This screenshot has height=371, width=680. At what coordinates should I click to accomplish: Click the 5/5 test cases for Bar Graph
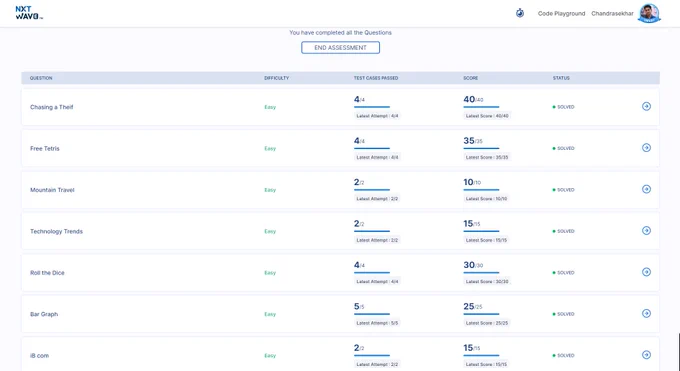click(x=359, y=306)
